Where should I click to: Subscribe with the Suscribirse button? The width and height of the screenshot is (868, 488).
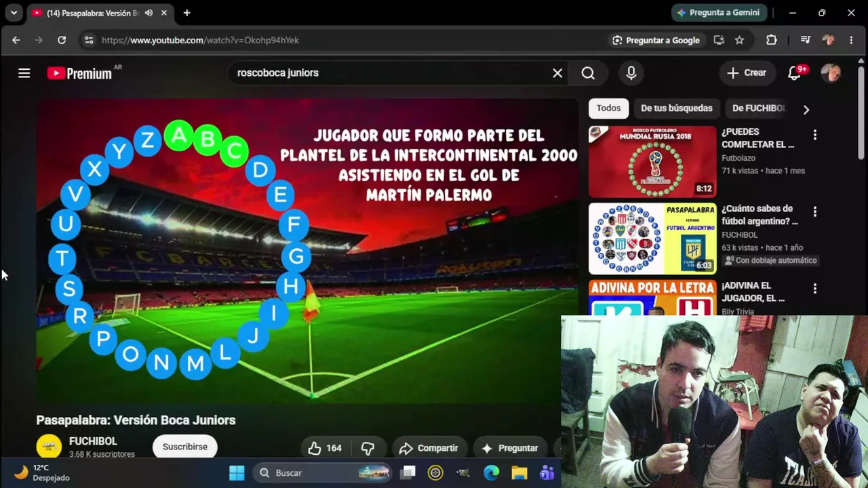click(185, 447)
